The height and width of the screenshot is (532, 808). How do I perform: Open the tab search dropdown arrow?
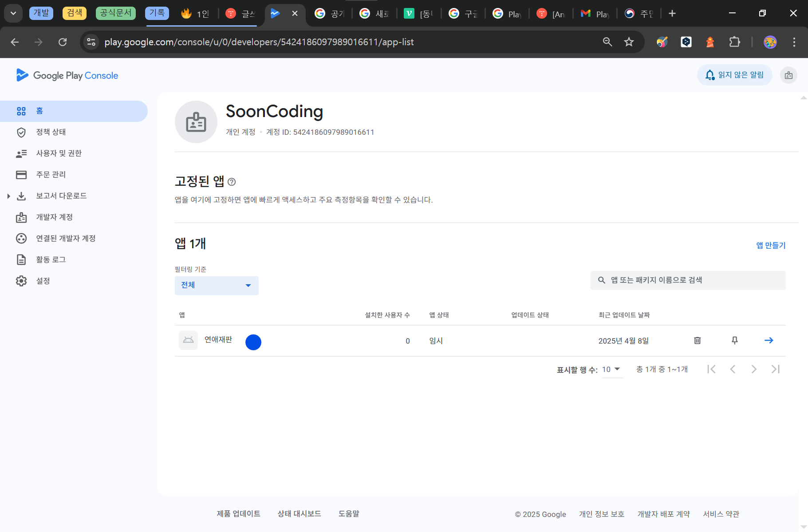[13, 13]
